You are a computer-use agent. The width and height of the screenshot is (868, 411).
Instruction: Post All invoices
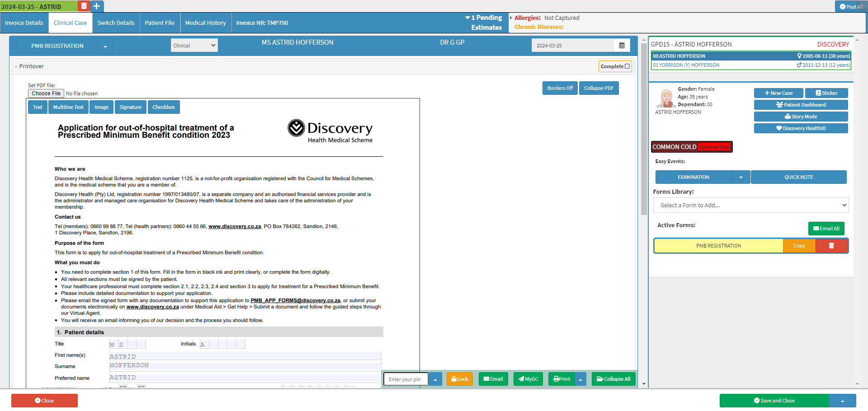click(851, 7)
